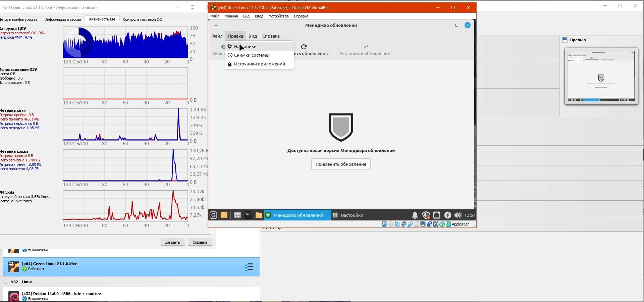This screenshot has height=302, width=644.
Task: Open the VirtualBox Справка menu
Action: click(x=301, y=16)
